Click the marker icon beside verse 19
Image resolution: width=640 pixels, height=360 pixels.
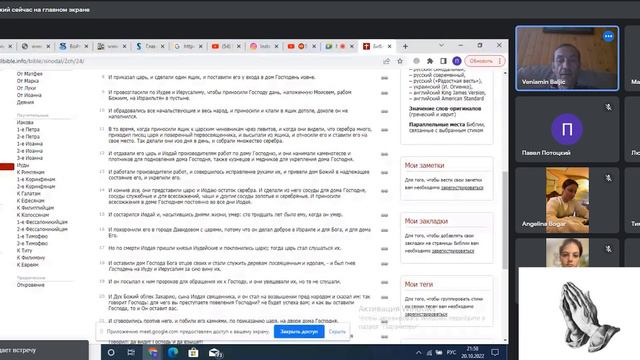tap(384, 282)
